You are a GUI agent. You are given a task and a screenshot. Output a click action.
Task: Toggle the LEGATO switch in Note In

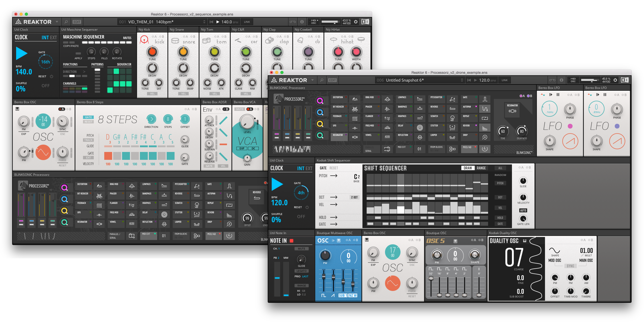[x=301, y=271]
